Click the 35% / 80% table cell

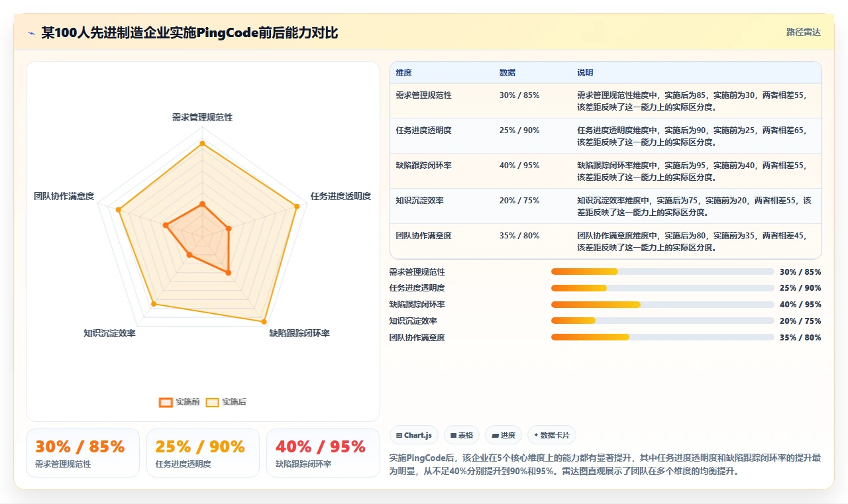click(519, 236)
